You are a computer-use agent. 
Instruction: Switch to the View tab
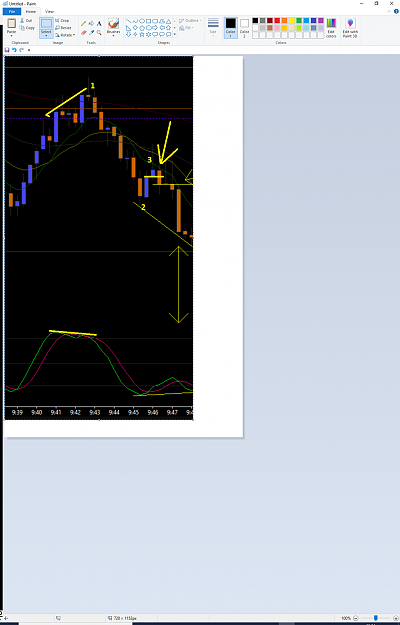click(49, 12)
